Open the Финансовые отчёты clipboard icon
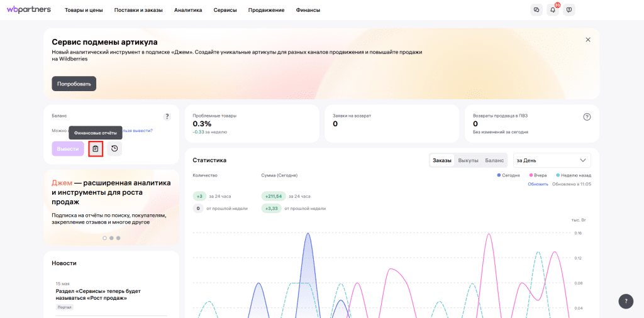The width and height of the screenshot is (644, 318). (96, 148)
